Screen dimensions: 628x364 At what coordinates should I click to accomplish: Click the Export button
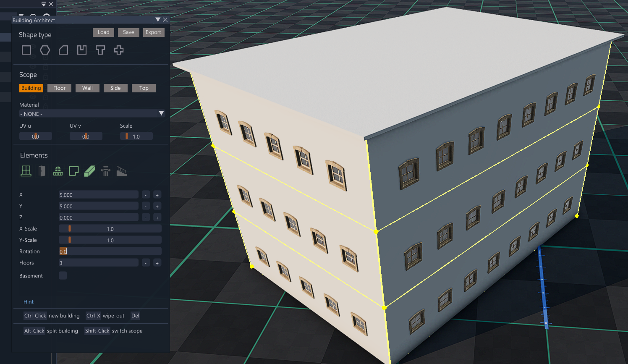[153, 32]
